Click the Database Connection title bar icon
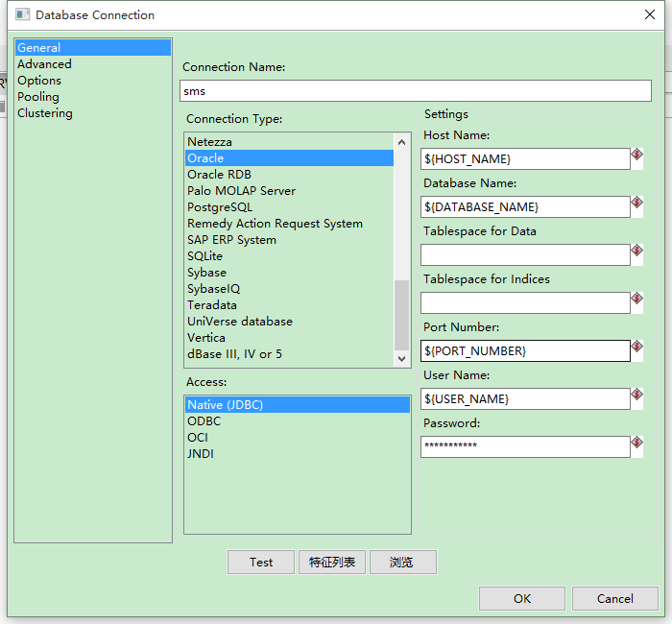The width and height of the screenshot is (672, 624). (22, 14)
